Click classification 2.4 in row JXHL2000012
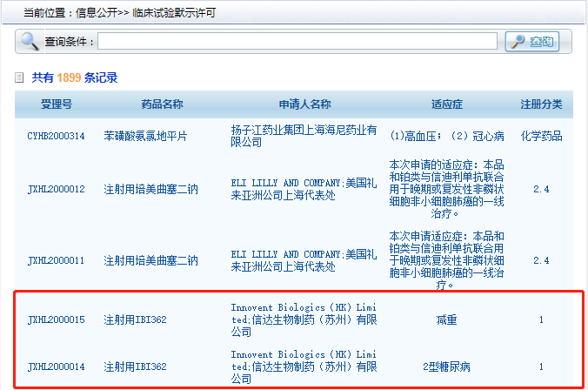Screen dimensions: 588x390 541,189
